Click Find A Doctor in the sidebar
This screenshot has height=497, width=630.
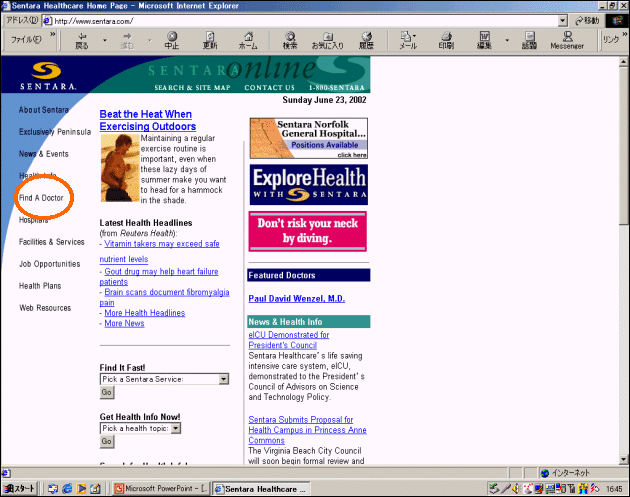[41, 198]
